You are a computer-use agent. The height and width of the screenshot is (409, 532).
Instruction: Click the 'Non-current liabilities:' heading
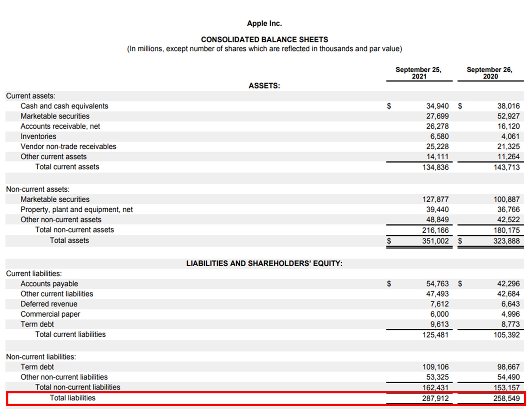[x=41, y=357]
